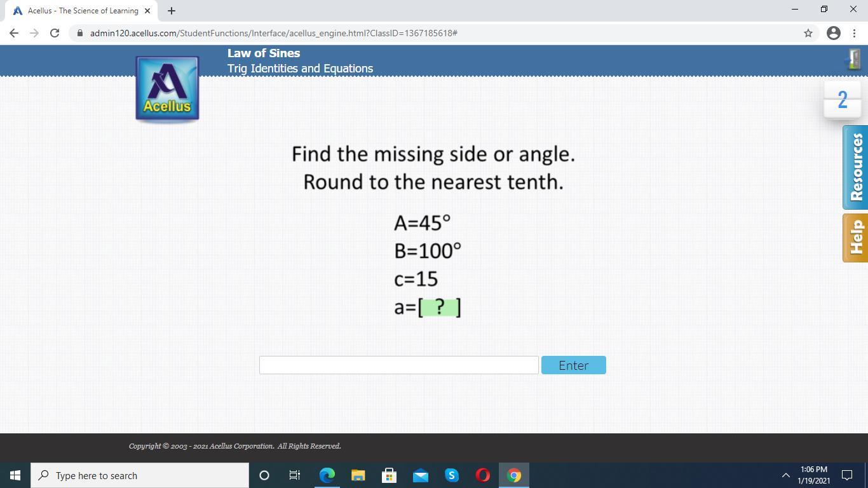
Task: Reload the Acellus page
Action: click(55, 33)
